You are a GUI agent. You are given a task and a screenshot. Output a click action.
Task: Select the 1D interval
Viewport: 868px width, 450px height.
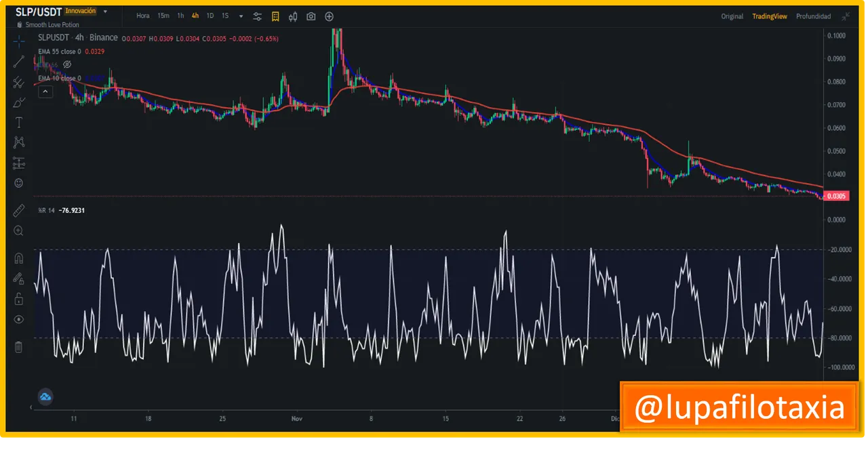(x=210, y=16)
